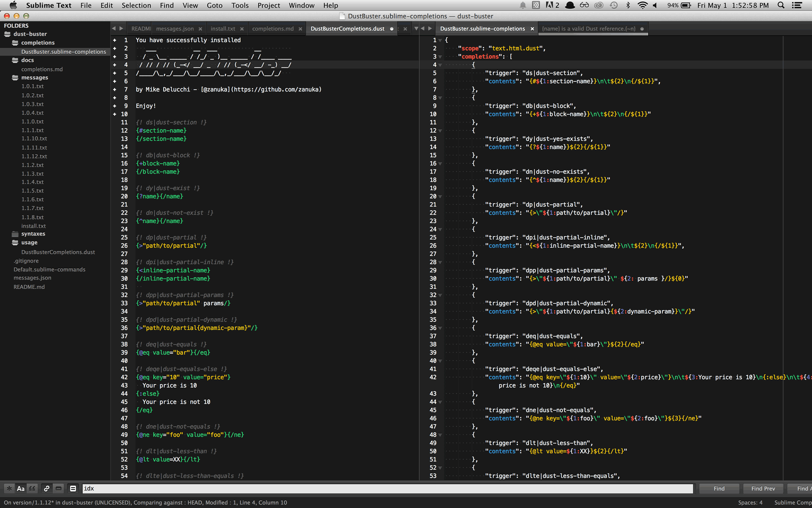Open the Apple menu
Image resolution: width=812 pixels, height=508 pixels.
click(x=13, y=5)
